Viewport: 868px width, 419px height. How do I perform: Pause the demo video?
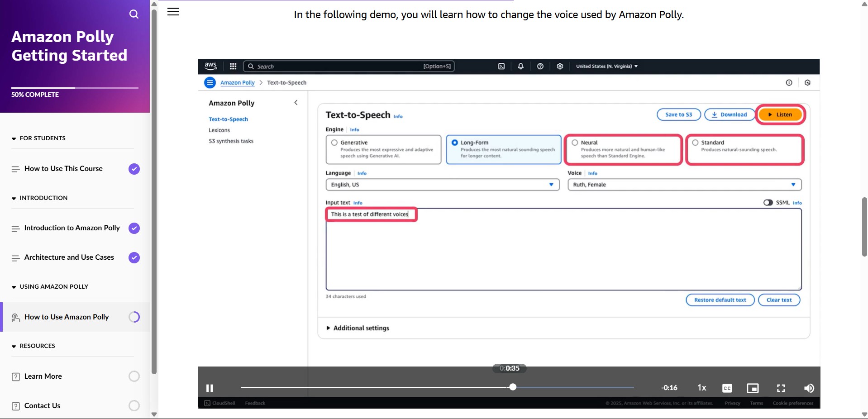(x=210, y=388)
